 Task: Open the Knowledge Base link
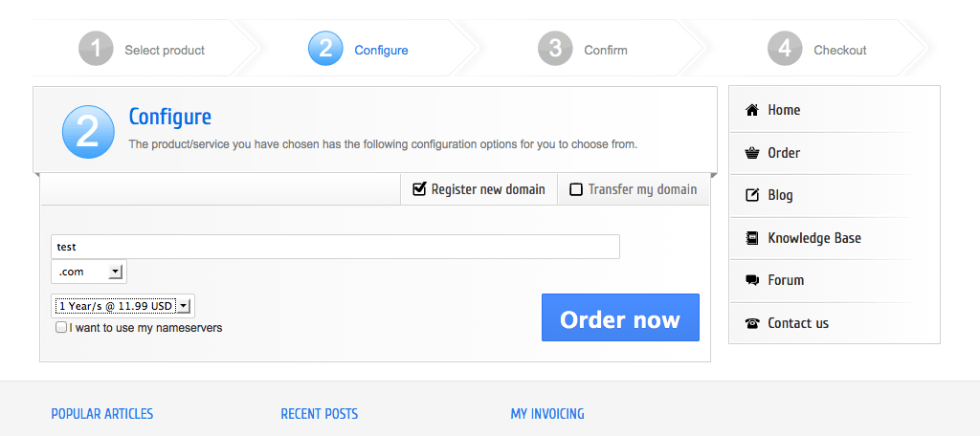(x=813, y=238)
